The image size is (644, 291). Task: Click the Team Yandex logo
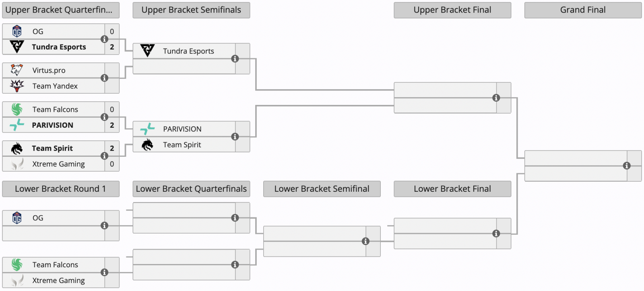point(17,86)
